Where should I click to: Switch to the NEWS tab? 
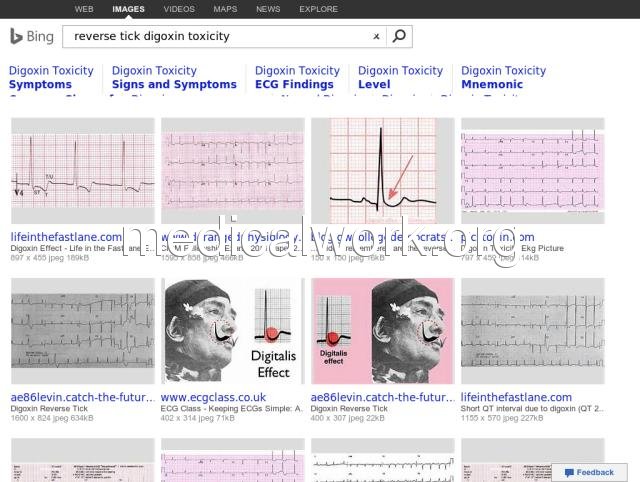tap(268, 9)
